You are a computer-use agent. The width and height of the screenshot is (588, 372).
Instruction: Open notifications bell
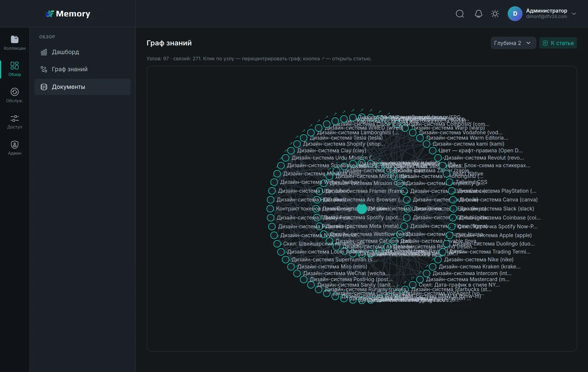(x=478, y=14)
